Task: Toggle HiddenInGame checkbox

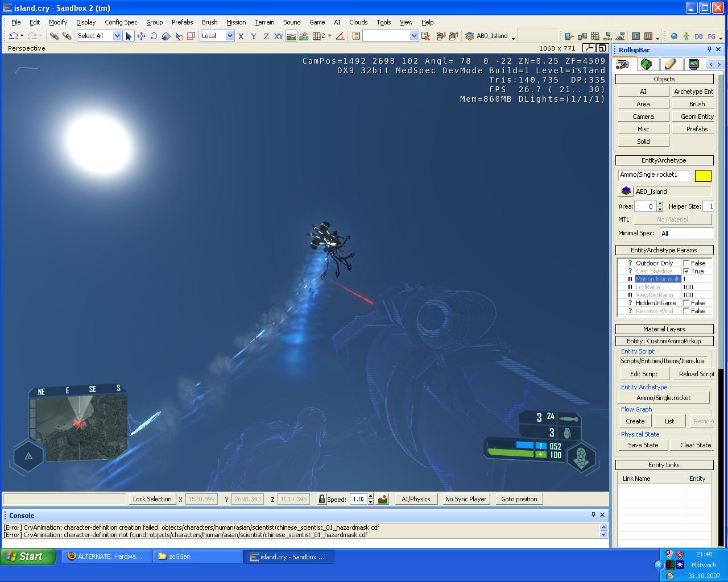Action: point(686,303)
